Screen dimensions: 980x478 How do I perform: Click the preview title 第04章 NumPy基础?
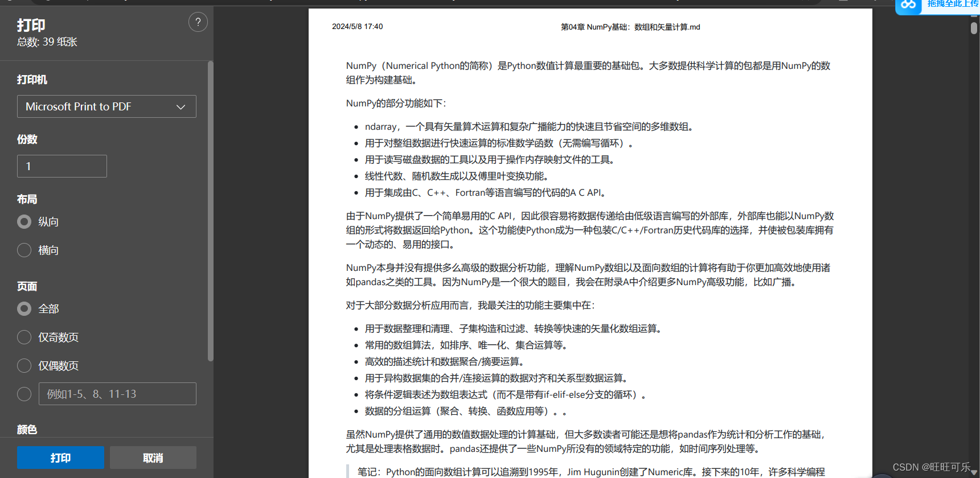(630, 27)
